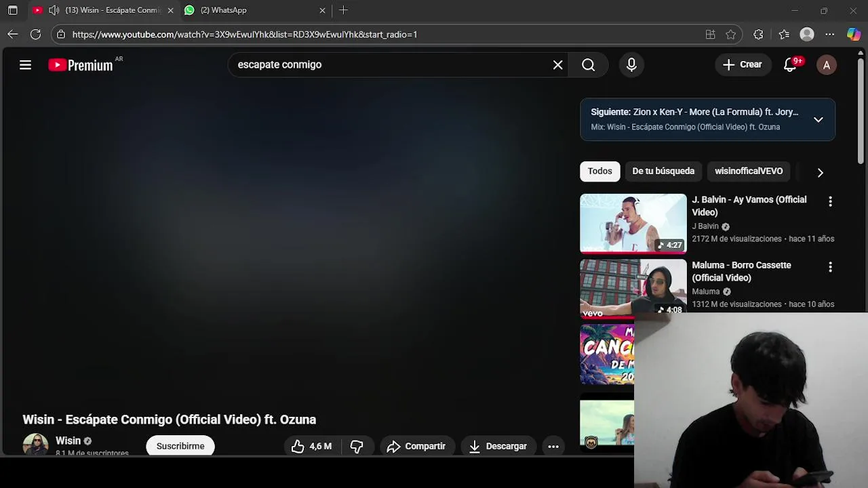Open the tab actions menu icon

tap(12, 10)
